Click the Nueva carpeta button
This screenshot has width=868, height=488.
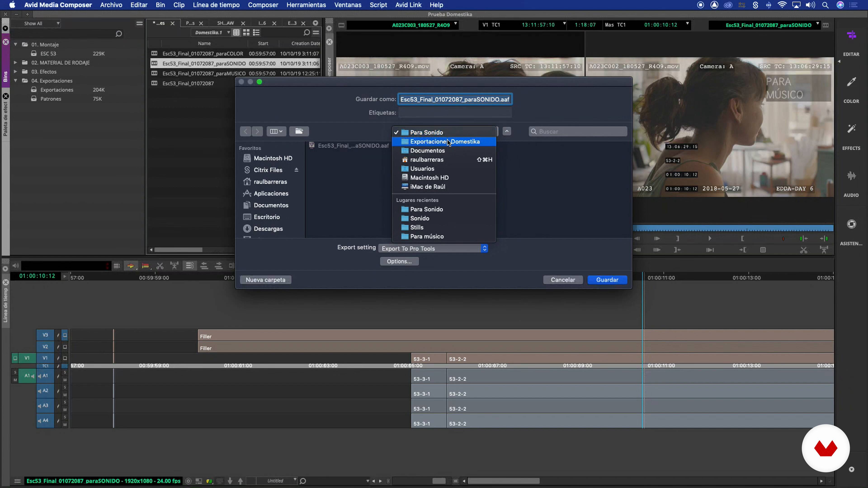click(266, 280)
